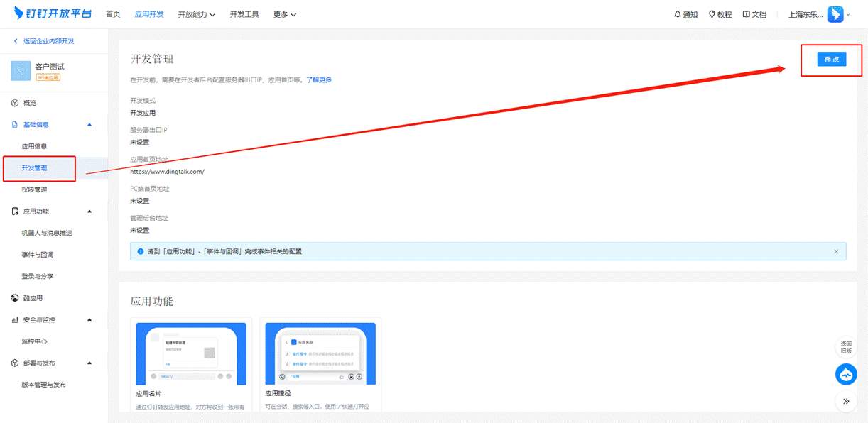
Task: Click 返回旧版 floating button
Action: [846, 347]
